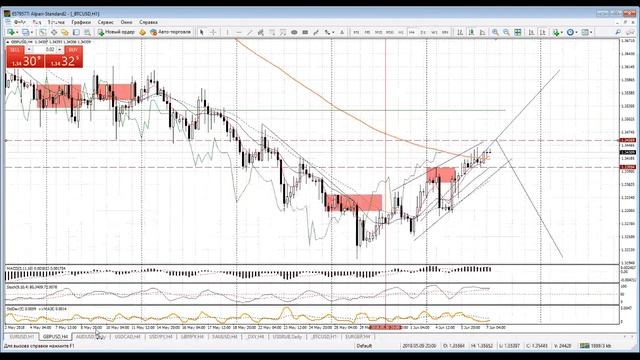640x360 pixels.
Task: Toggle the Market Watch window icon
Action: click(42, 32)
